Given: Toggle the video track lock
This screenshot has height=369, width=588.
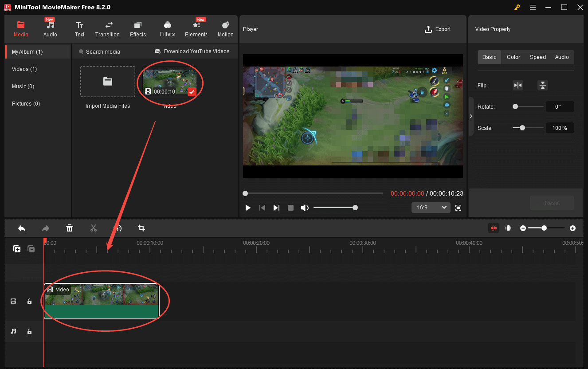Looking at the screenshot, I should [29, 301].
